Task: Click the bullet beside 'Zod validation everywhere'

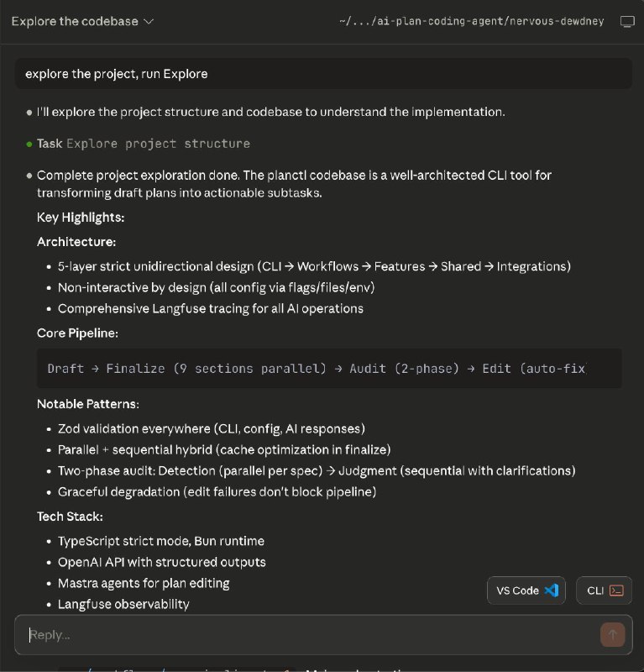Action: pos(48,428)
